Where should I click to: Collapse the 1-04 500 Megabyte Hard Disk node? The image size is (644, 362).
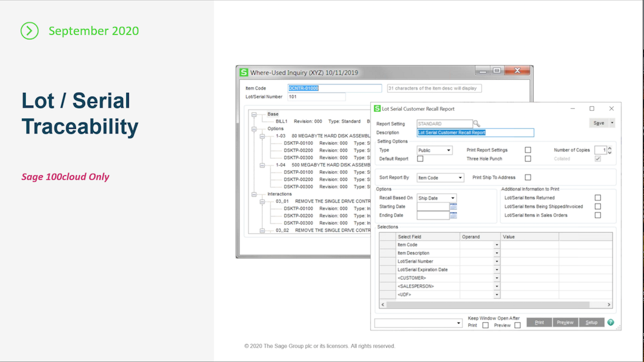262,165
